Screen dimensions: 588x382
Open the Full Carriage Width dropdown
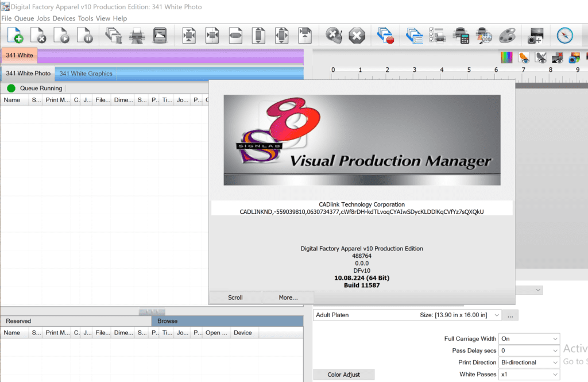[529, 338]
